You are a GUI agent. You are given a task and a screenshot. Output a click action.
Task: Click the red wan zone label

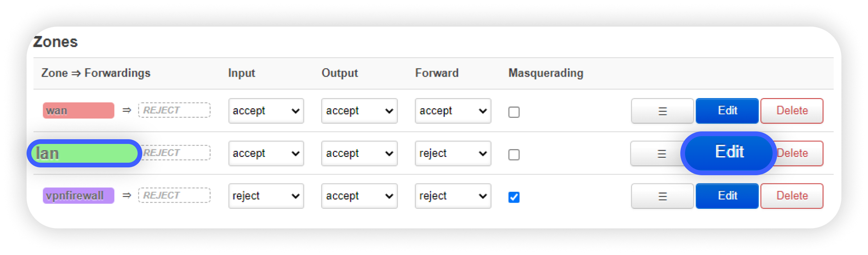(78, 111)
